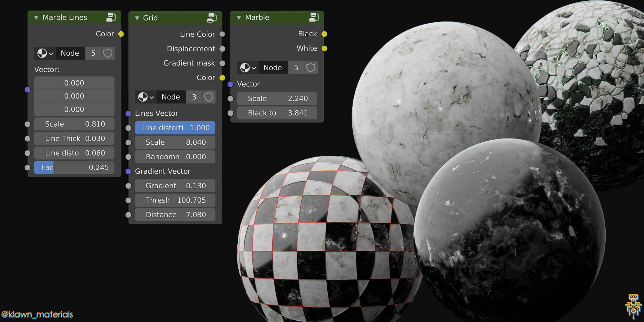Click the Gradient Vector input socket

pyautogui.click(x=129, y=171)
